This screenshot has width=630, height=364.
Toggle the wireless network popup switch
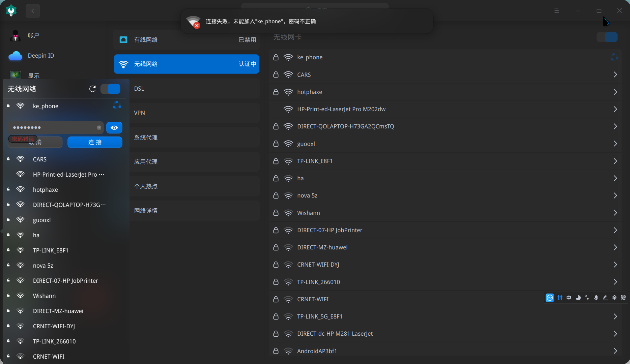pos(111,89)
